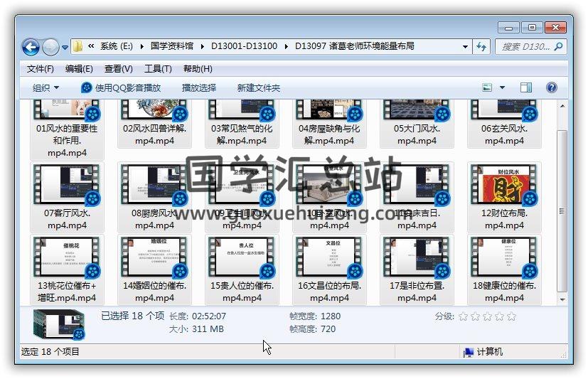
Task: Click the Back navigation arrow button
Action: point(31,47)
